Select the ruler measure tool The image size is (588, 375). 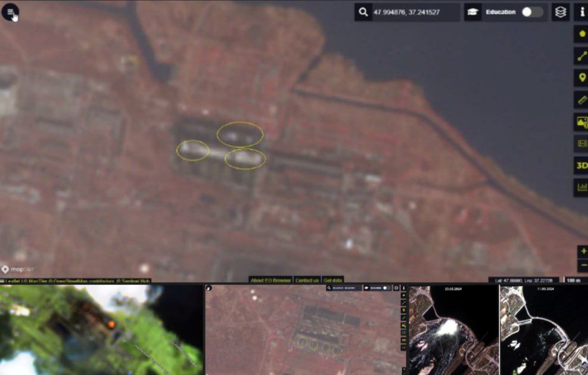click(x=581, y=100)
